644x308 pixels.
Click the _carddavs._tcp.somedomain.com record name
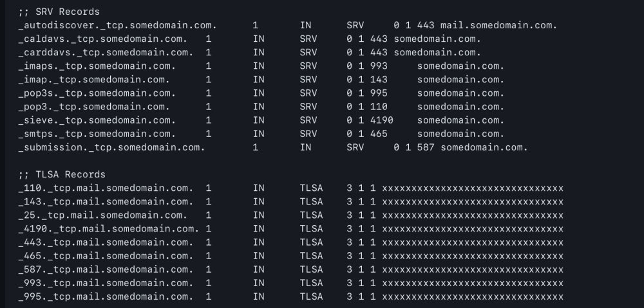tap(106, 53)
